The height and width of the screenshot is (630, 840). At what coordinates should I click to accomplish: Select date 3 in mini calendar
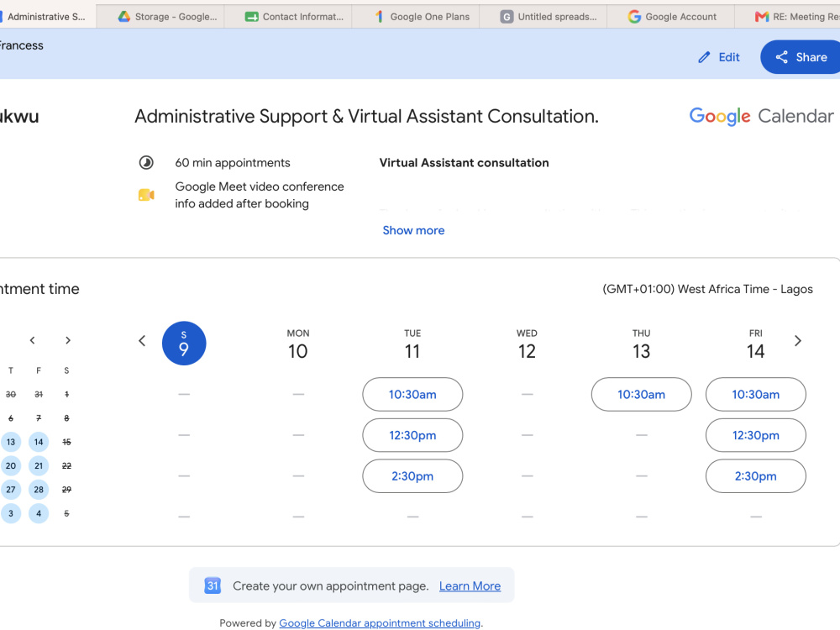click(x=11, y=513)
